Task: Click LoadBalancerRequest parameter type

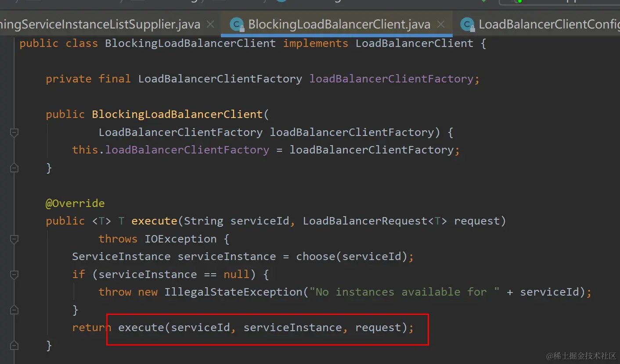Action: (365, 221)
